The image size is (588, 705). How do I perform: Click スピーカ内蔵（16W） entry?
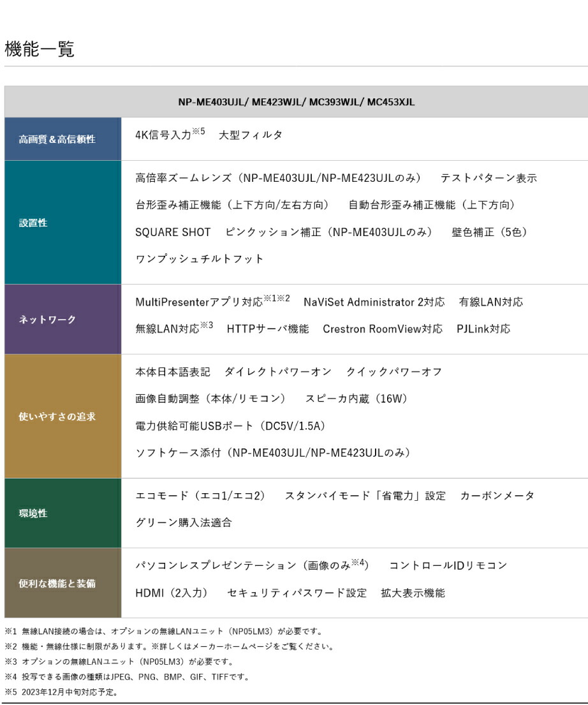[356, 399]
